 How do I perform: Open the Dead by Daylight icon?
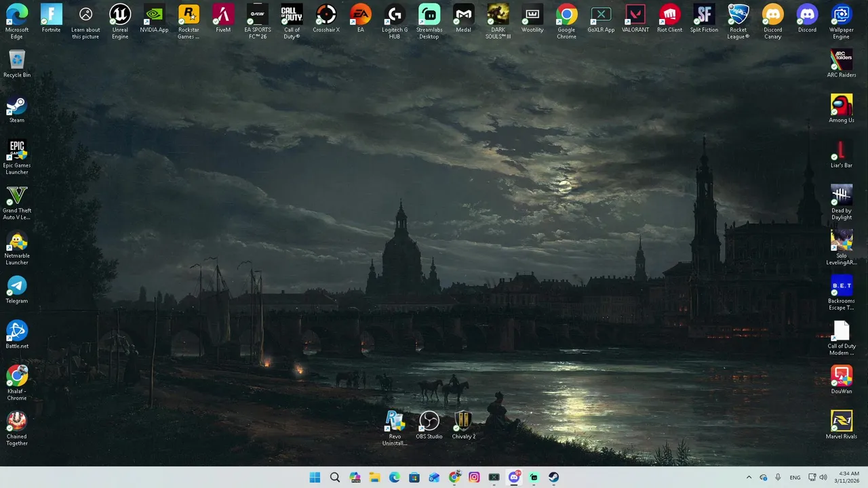(x=842, y=202)
